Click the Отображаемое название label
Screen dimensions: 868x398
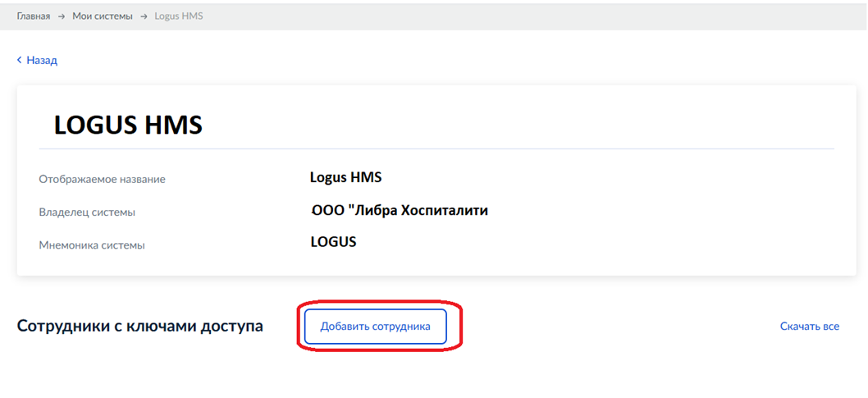[x=102, y=179]
